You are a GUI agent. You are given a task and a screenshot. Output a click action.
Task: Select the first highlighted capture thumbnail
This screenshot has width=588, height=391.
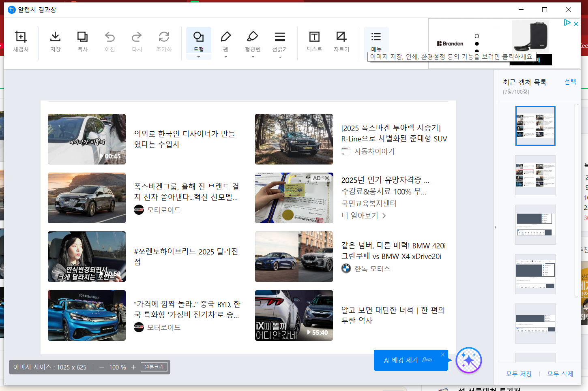[x=535, y=126]
